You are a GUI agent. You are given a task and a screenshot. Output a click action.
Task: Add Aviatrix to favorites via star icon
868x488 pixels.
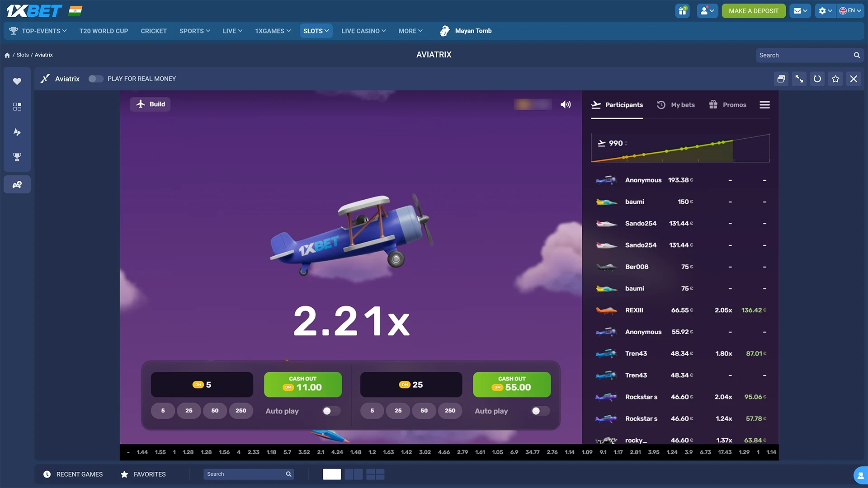835,79
